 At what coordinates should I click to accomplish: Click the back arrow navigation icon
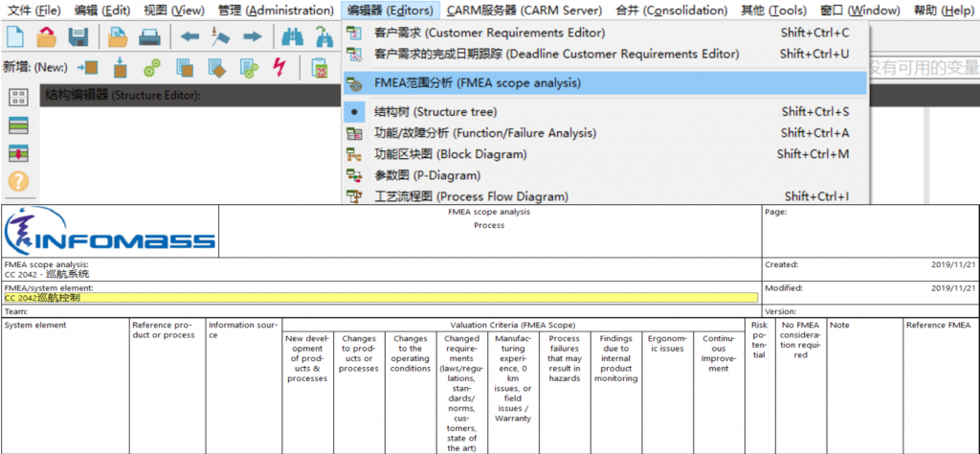[190, 37]
